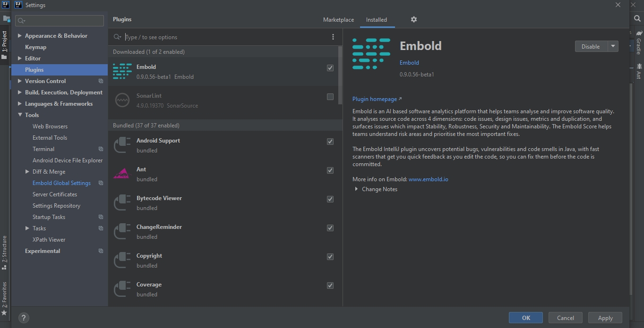Switch to the Installed tab
This screenshot has width=644, height=328.
pyautogui.click(x=377, y=20)
